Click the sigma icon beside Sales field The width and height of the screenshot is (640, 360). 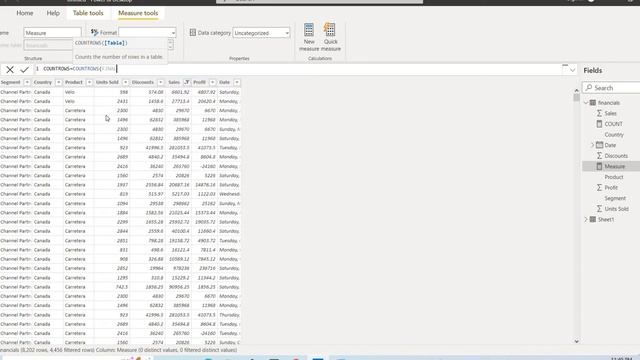point(599,113)
